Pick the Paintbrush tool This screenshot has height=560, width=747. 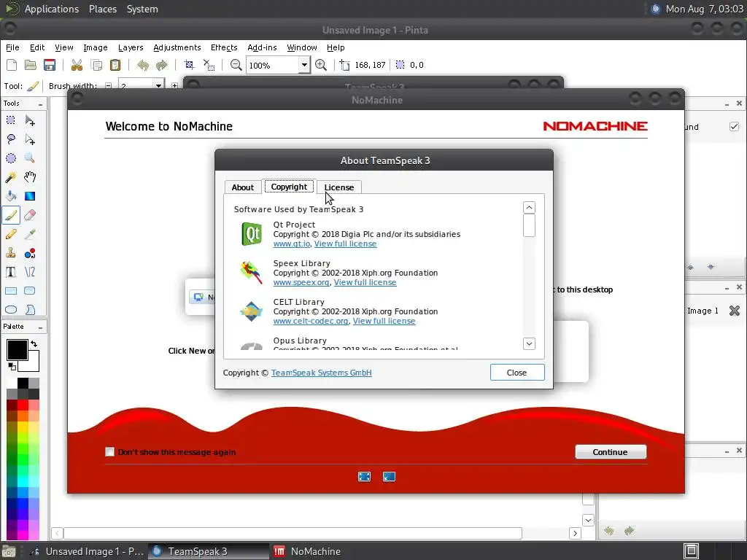click(10, 215)
